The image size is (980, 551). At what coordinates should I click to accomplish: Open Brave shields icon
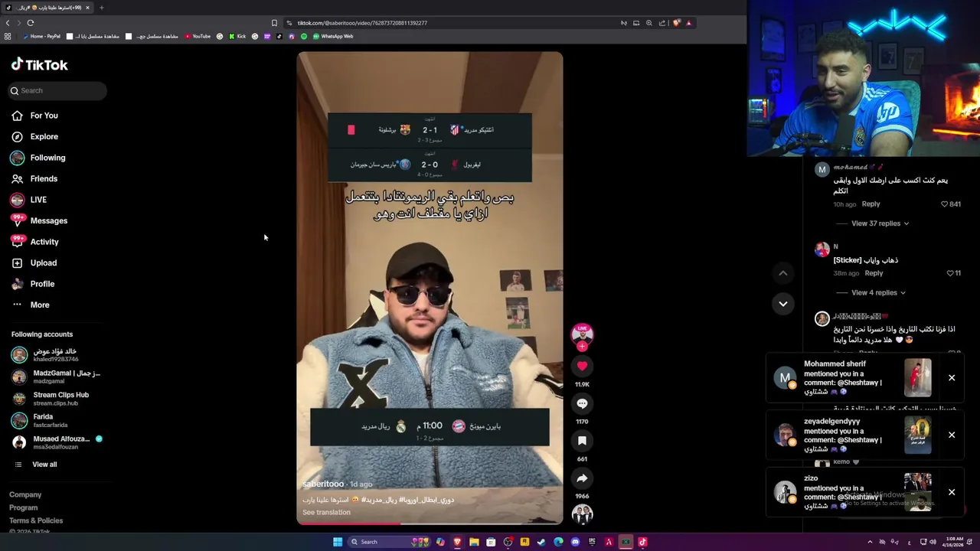pos(676,23)
